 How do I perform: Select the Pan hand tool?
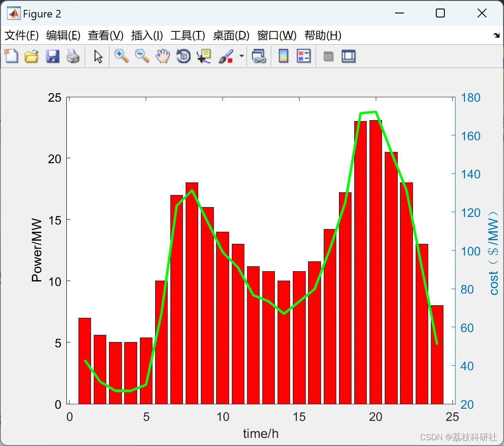coord(163,56)
